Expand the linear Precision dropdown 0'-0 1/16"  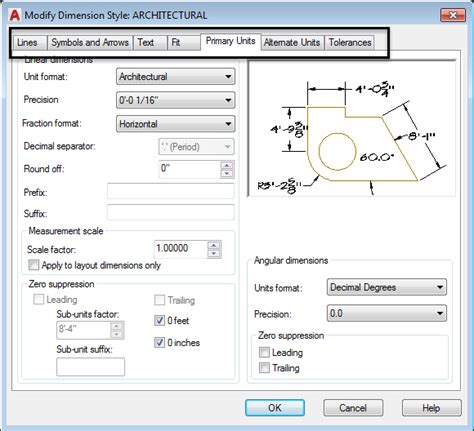pos(175,100)
